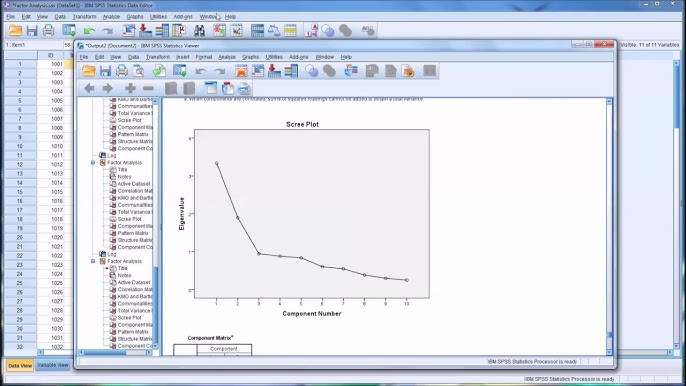Click the Print icon in Data Editor toolbar
Viewport: 686px width, 386px height.
pos(49,31)
